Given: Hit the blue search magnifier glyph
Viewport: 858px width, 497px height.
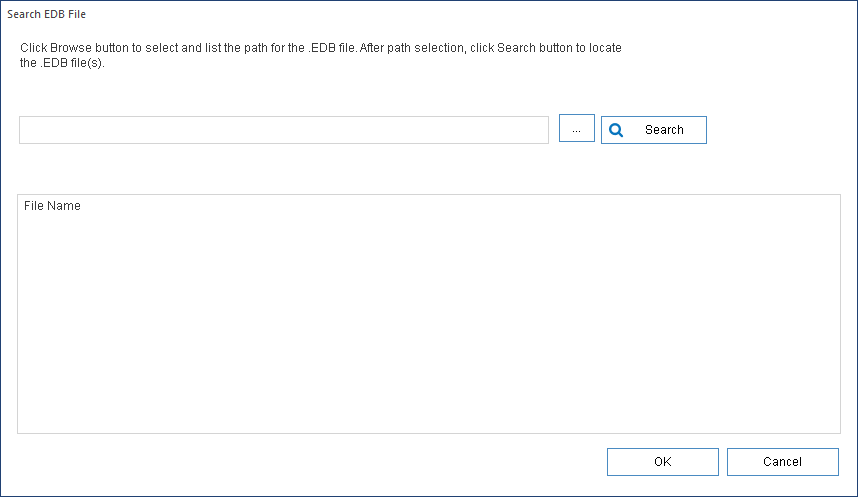Looking at the screenshot, I should (x=616, y=130).
